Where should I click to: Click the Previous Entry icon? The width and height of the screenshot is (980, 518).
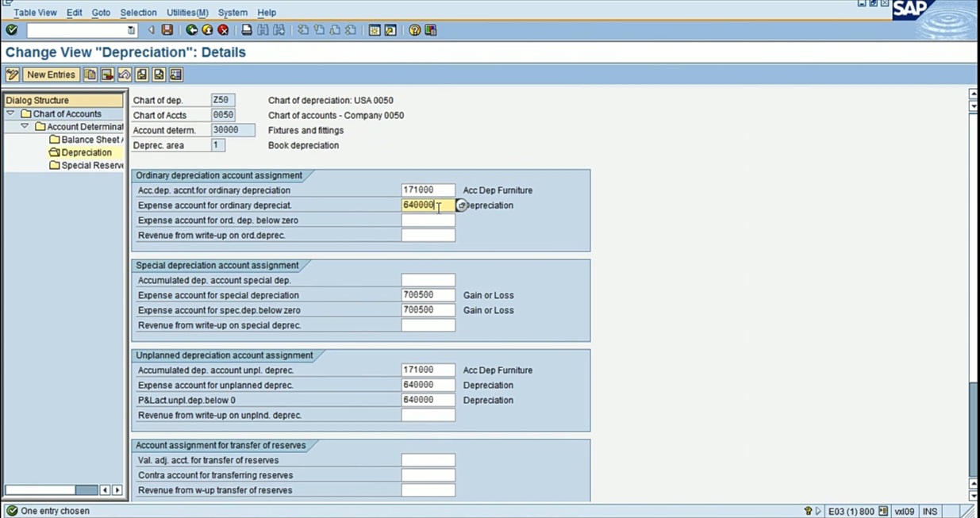pos(141,75)
